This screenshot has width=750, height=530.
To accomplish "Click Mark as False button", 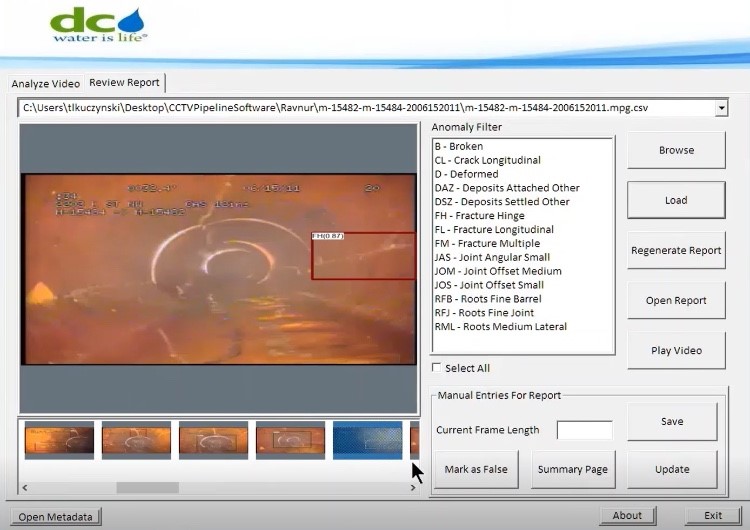I will pyautogui.click(x=476, y=469).
